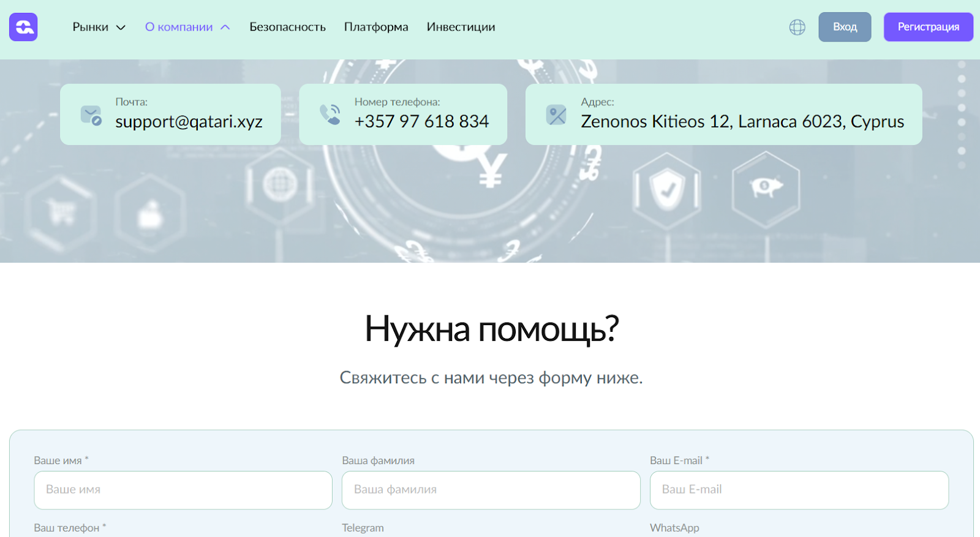Focus the Ваша фамилия input field
Image resolution: width=980 pixels, height=537 pixels.
click(x=491, y=490)
